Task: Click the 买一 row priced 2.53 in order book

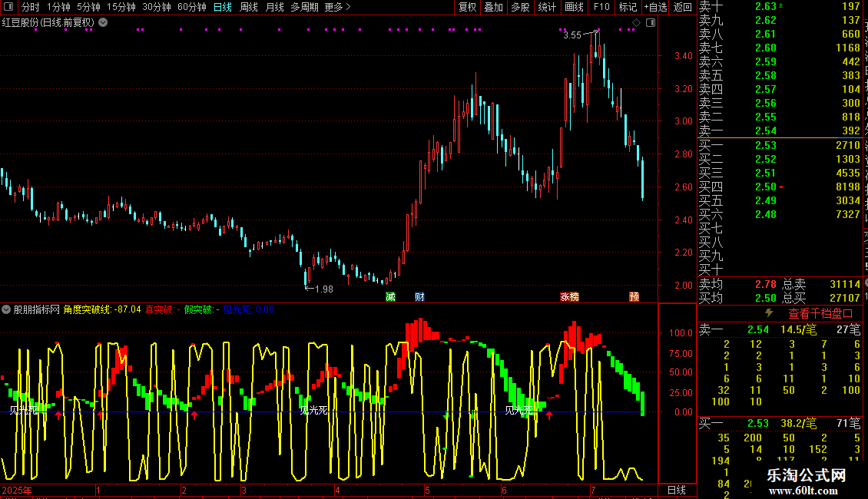Action: 780,145
